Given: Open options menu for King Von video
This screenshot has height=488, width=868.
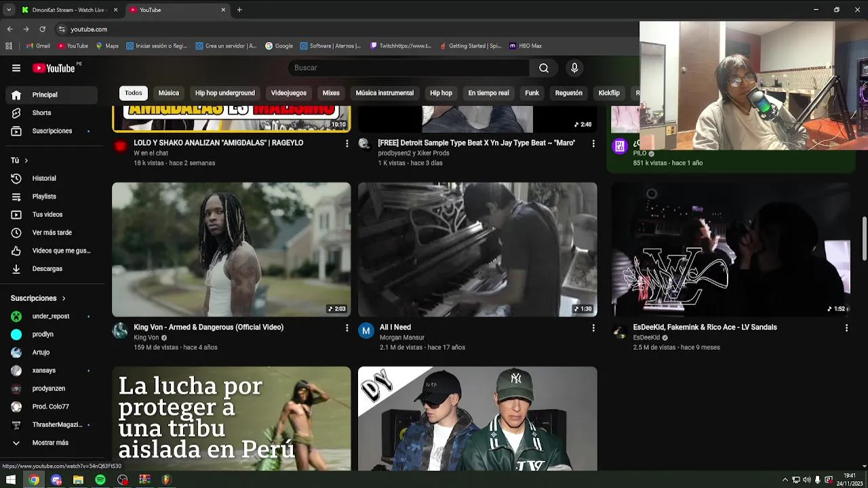Looking at the screenshot, I should (x=347, y=328).
